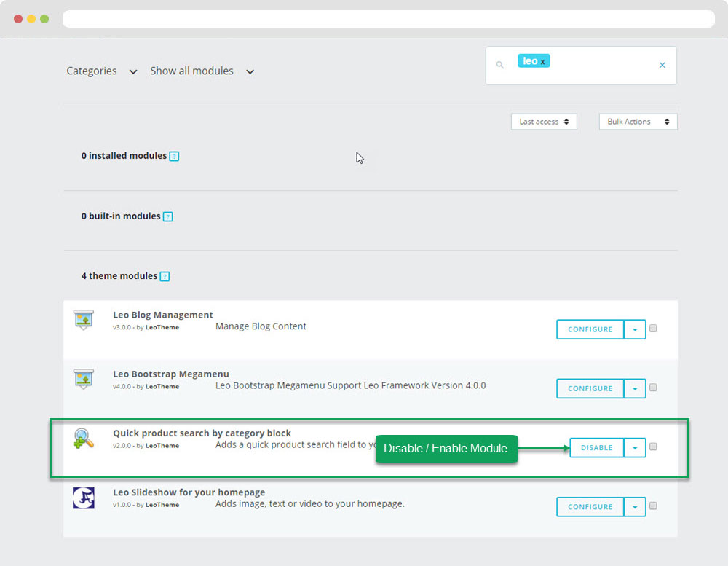
Task: Tick the Quick product search checkbox
Action: [653, 447]
